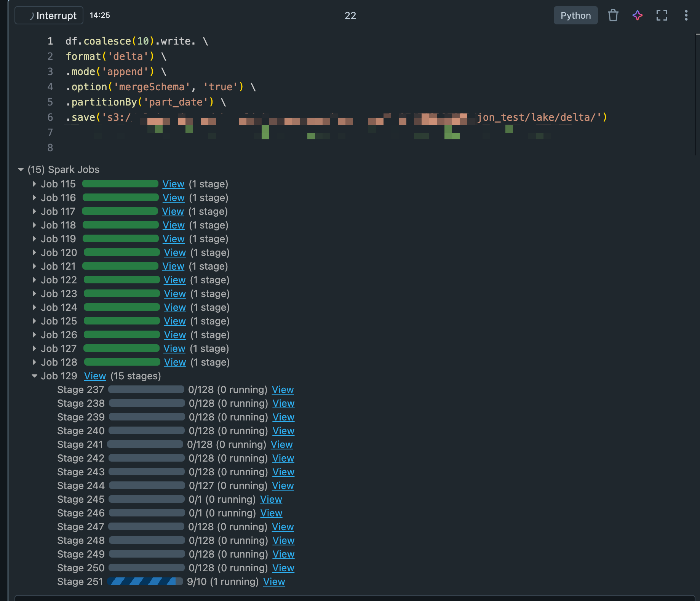Expand Job 123 details
Screen dimensions: 700x601
[34, 294]
